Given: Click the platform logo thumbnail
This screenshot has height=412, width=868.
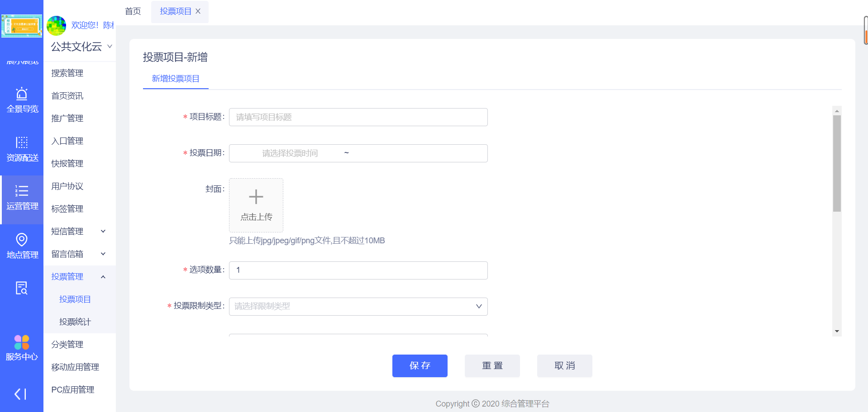Looking at the screenshot, I should [x=22, y=26].
